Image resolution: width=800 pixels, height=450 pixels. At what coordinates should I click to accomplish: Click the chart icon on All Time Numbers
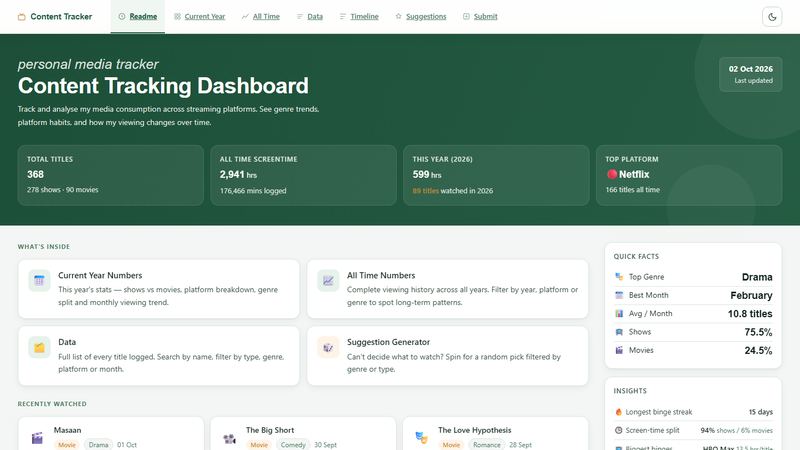(328, 280)
